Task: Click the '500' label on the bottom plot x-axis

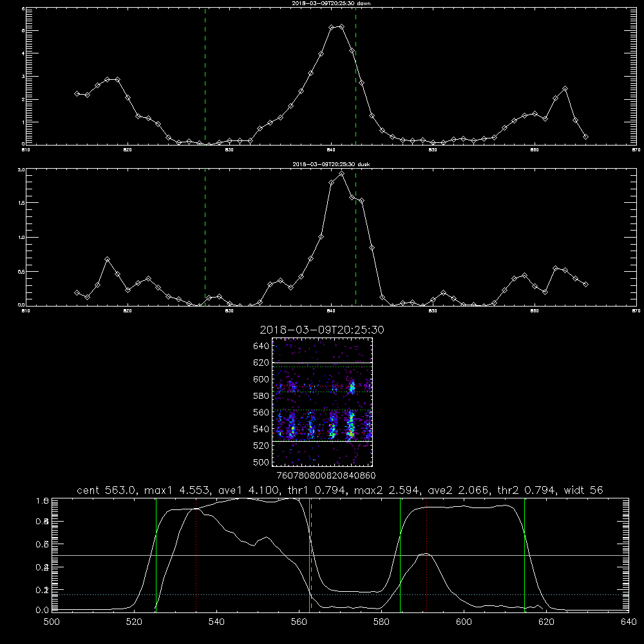Action: 52,622
